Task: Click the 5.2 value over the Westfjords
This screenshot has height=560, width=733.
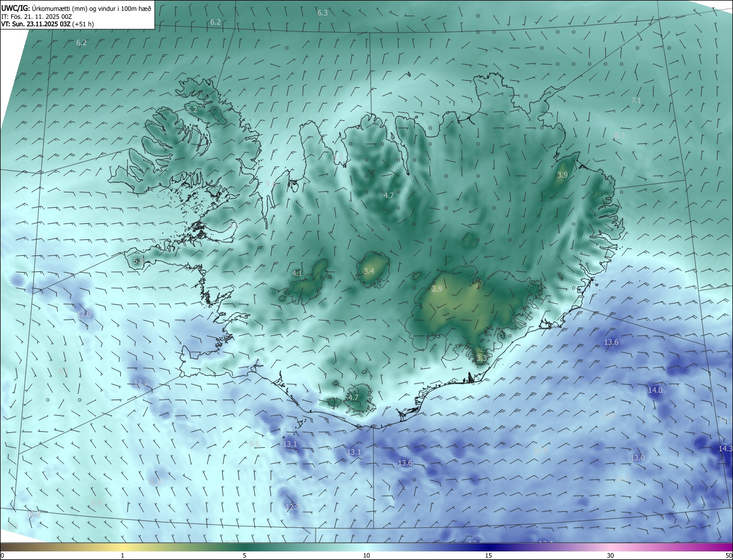Action: coord(191,109)
